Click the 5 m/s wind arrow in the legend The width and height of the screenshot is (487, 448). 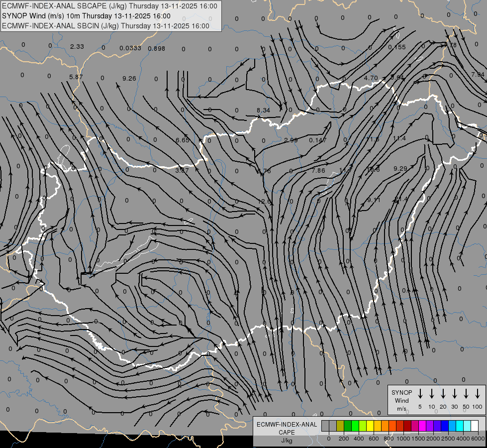[420, 394]
